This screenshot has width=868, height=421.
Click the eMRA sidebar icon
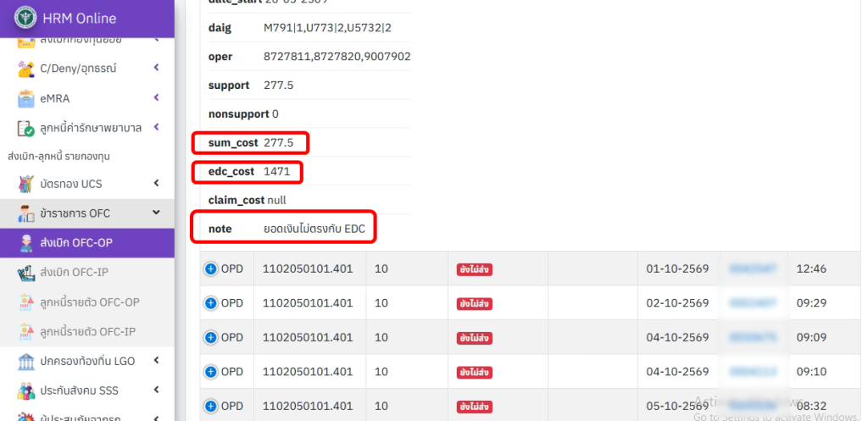click(26, 98)
